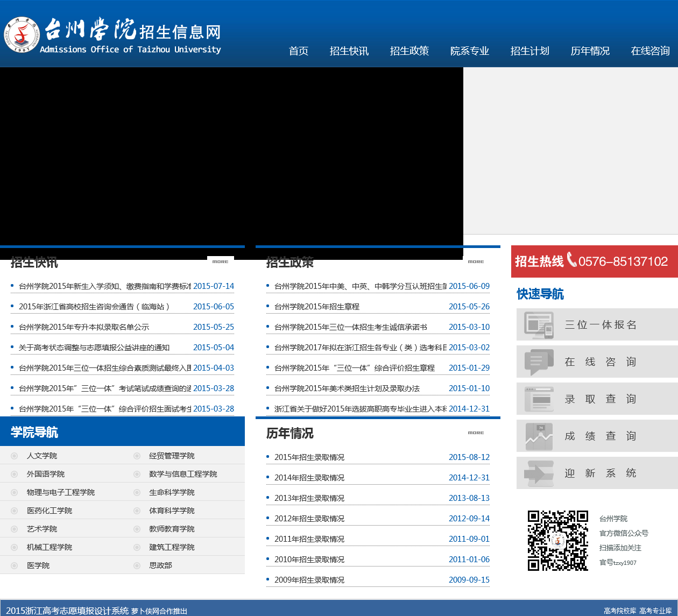Click the phone icon in 招生热线 banner

click(x=571, y=260)
